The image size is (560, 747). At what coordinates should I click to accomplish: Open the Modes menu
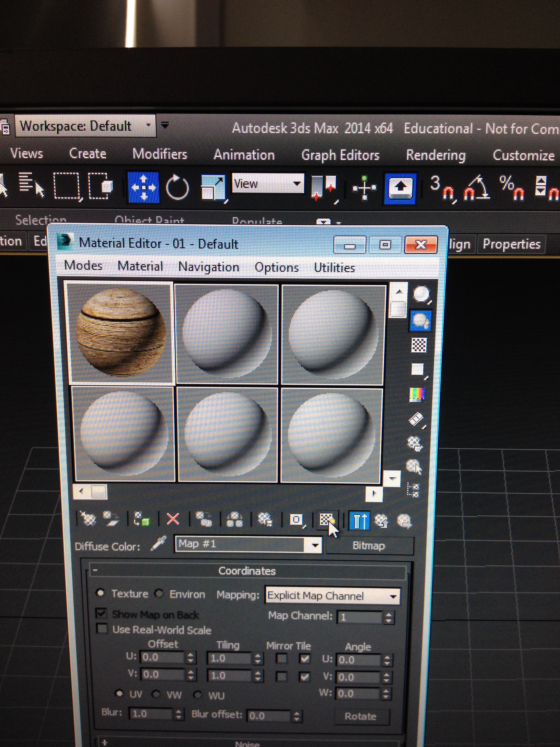coord(83,265)
